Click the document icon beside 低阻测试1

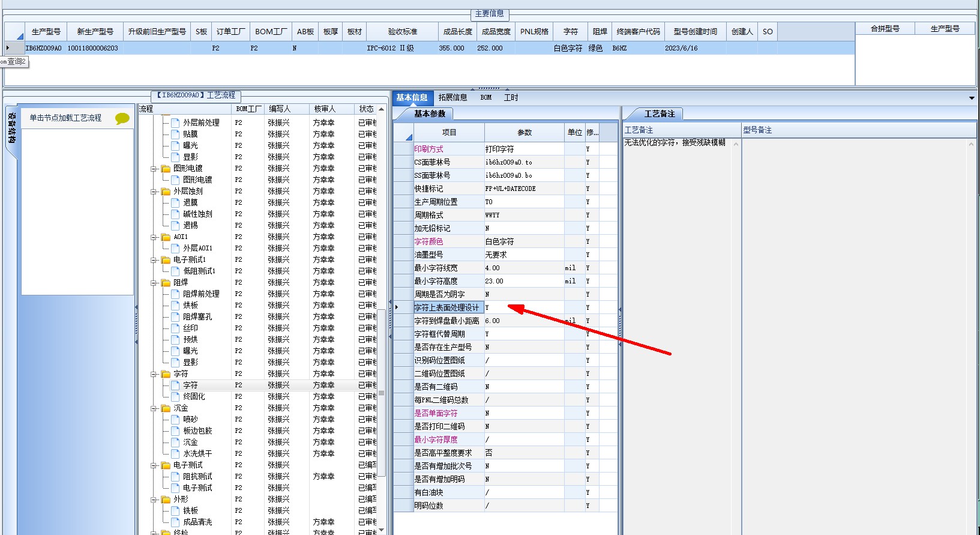coord(176,271)
